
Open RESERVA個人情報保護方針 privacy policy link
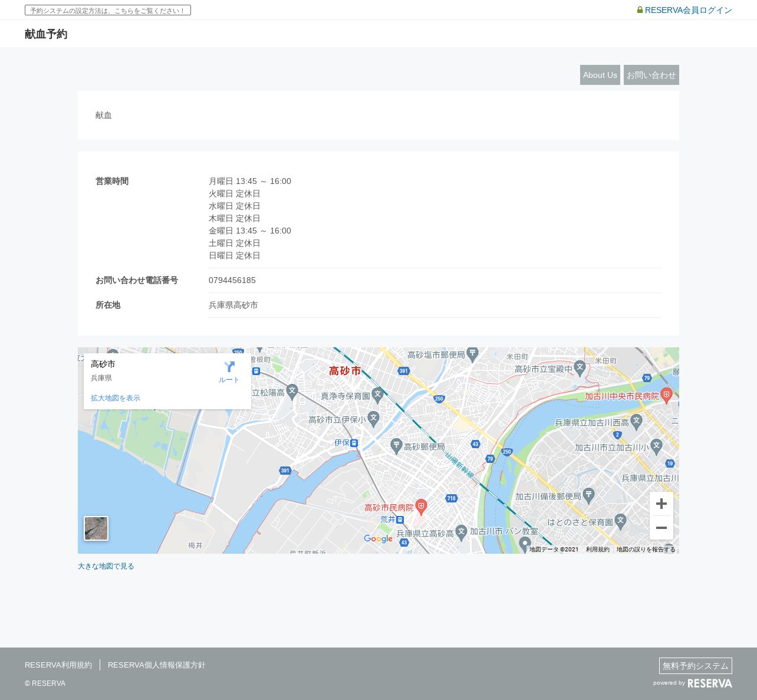156,665
